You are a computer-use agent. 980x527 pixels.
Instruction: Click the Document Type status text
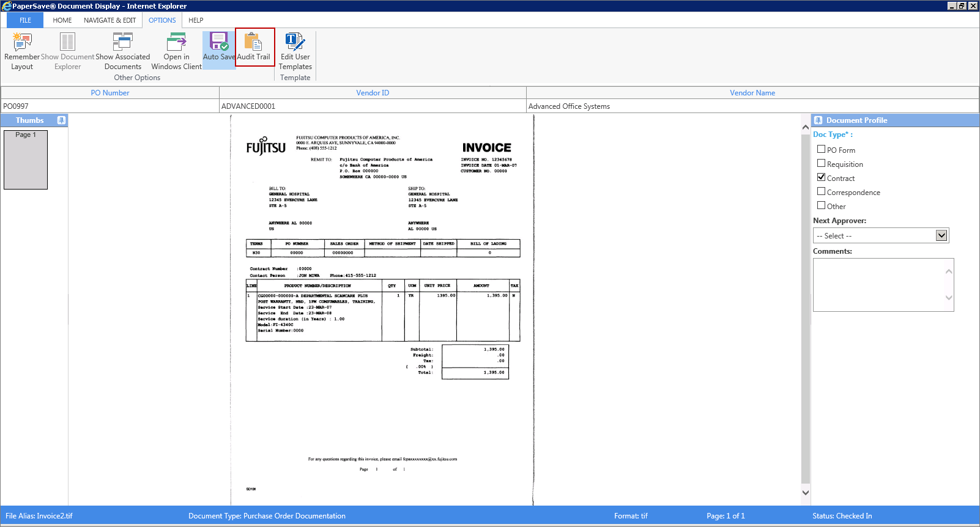click(x=267, y=516)
